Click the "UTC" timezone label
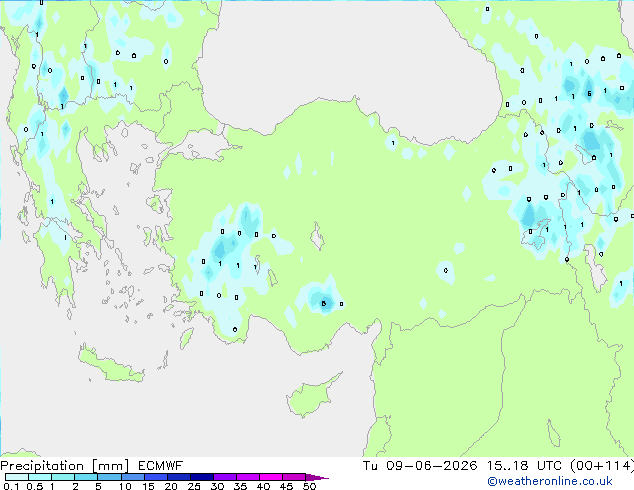 tap(549, 466)
